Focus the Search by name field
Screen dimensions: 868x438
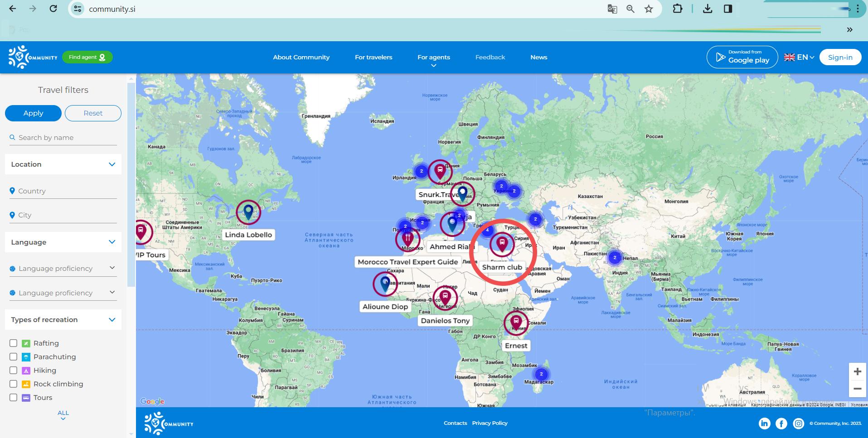click(63, 138)
